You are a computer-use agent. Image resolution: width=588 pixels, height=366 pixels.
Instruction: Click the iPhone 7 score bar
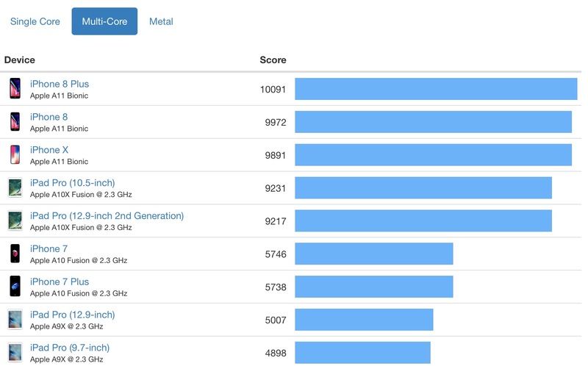(x=374, y=254)
